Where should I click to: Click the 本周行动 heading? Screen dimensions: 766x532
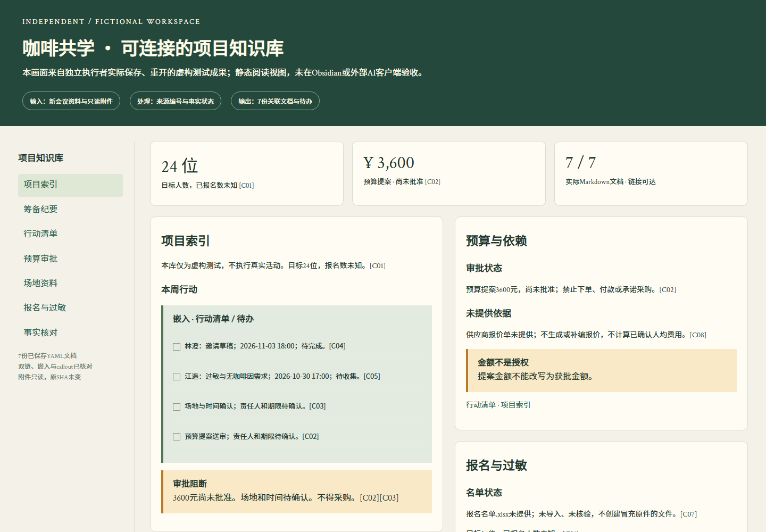[x=179, y=289]
